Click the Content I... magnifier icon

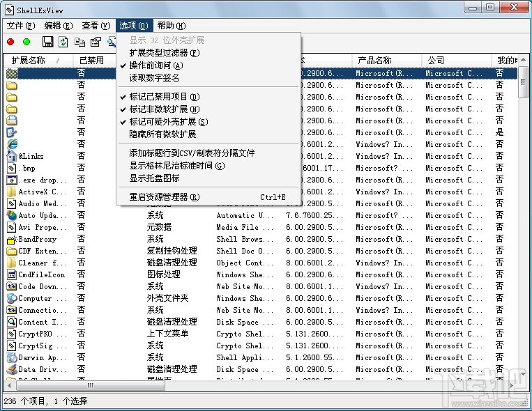coord(12,322)
